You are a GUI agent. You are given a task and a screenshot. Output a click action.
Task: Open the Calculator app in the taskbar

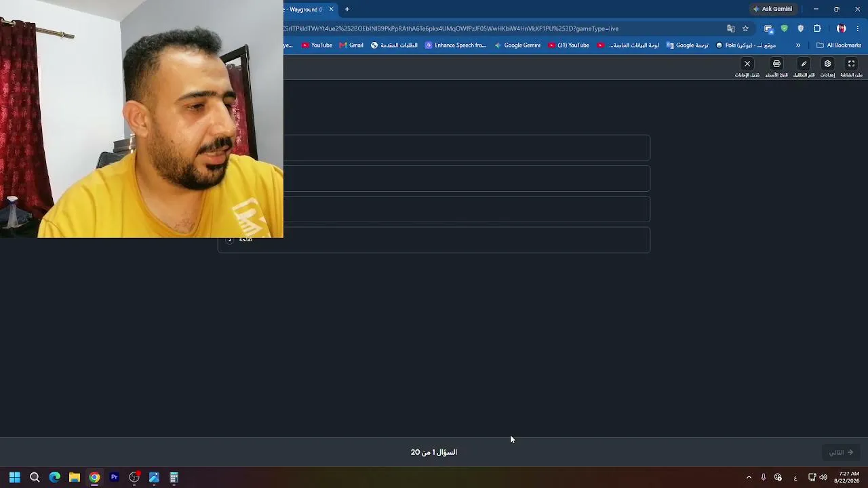[x=174, y=477]
